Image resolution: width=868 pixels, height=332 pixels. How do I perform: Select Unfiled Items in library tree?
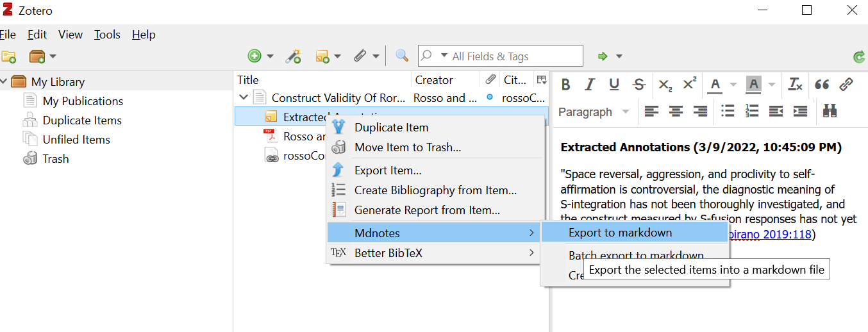pos(76,139)
